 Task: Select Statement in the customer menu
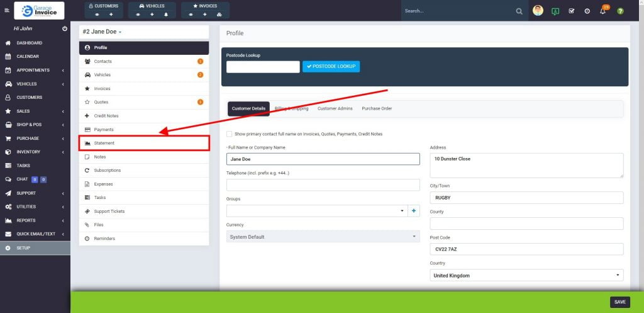[143, 143]
